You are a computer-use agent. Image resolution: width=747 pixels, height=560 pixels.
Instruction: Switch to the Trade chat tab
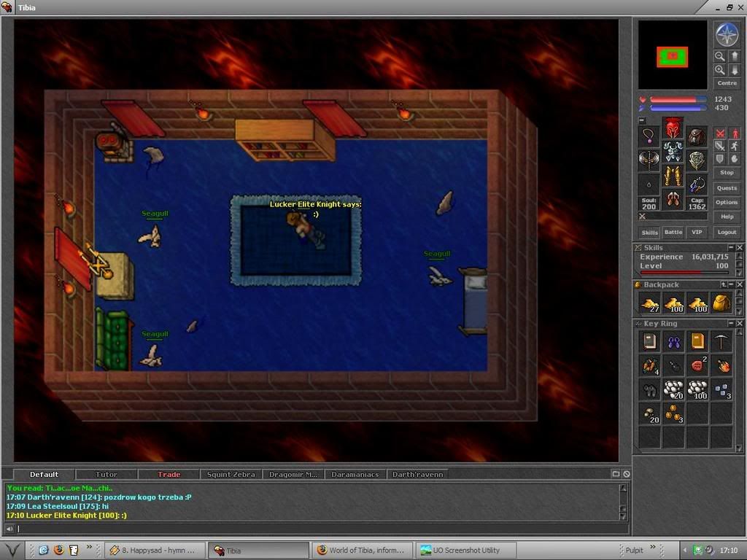pos(169,474)
